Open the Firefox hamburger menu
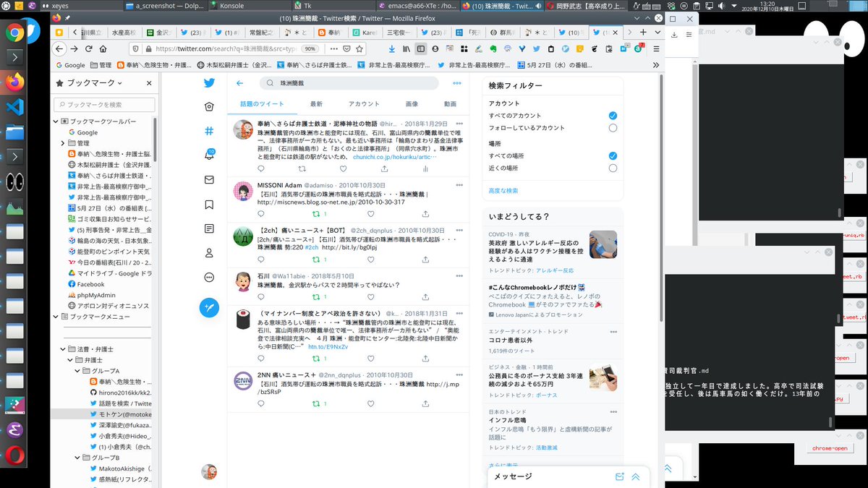The width and height of the screenshot is (868, 488). tap(655, 48)
